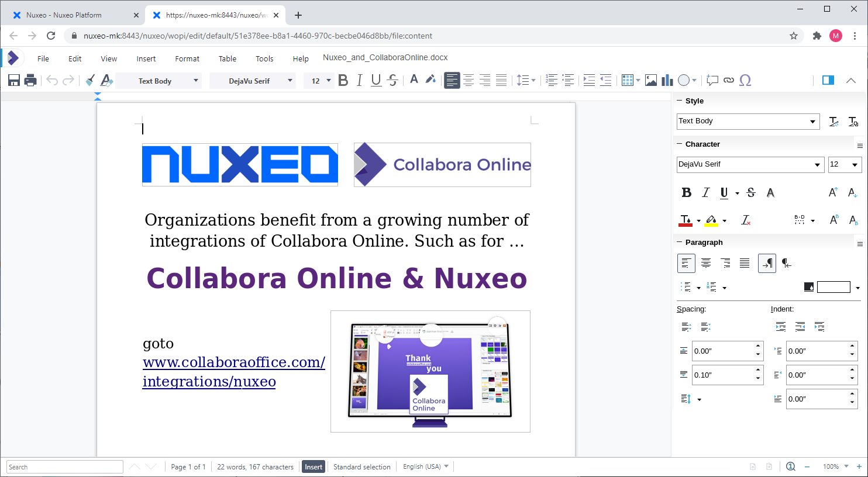Open English (USA) language dropdown
This screenshot has height=477, width=868.
pyautogui.click(x=426, y=466)
